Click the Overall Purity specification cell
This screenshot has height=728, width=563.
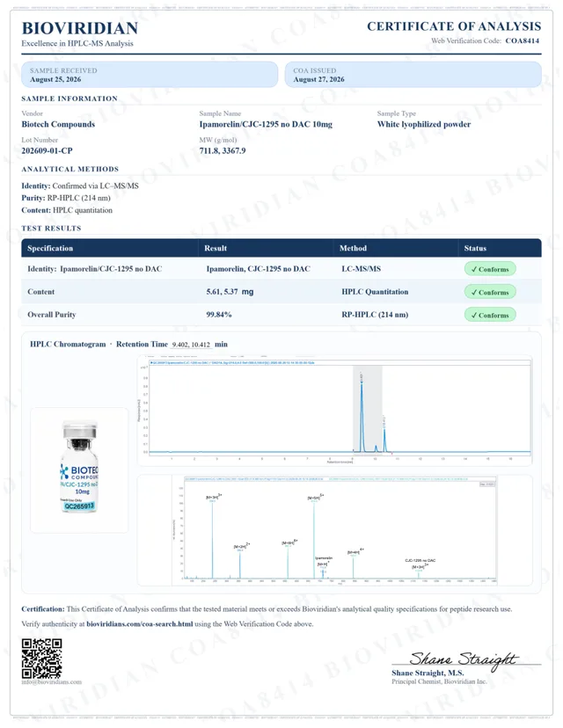(52, 315)
